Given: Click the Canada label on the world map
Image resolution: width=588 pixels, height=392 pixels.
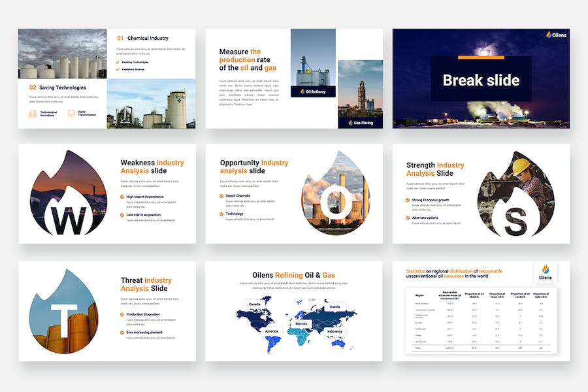Looking at the screenshot, I should click(254, 304).
